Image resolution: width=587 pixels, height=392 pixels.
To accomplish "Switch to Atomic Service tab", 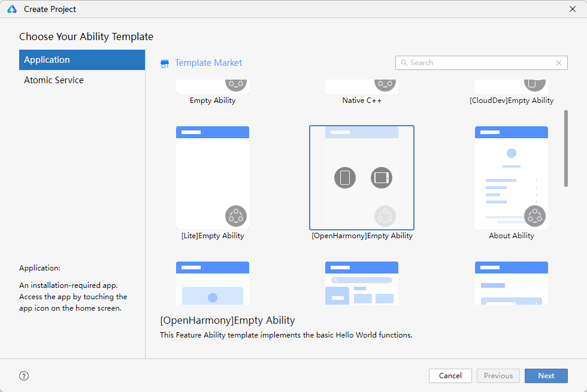I will point(82,80).
